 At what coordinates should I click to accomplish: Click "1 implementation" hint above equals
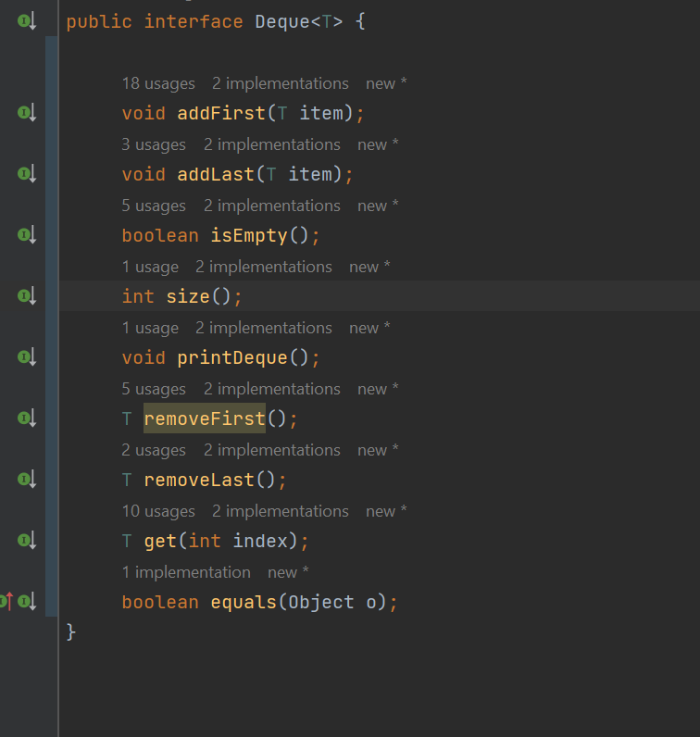[186, 572]
